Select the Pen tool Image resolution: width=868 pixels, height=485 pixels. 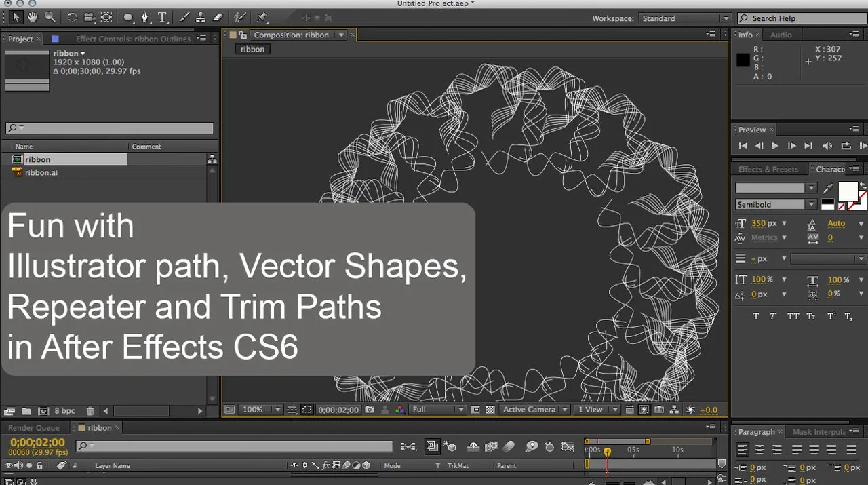[145, 18]
